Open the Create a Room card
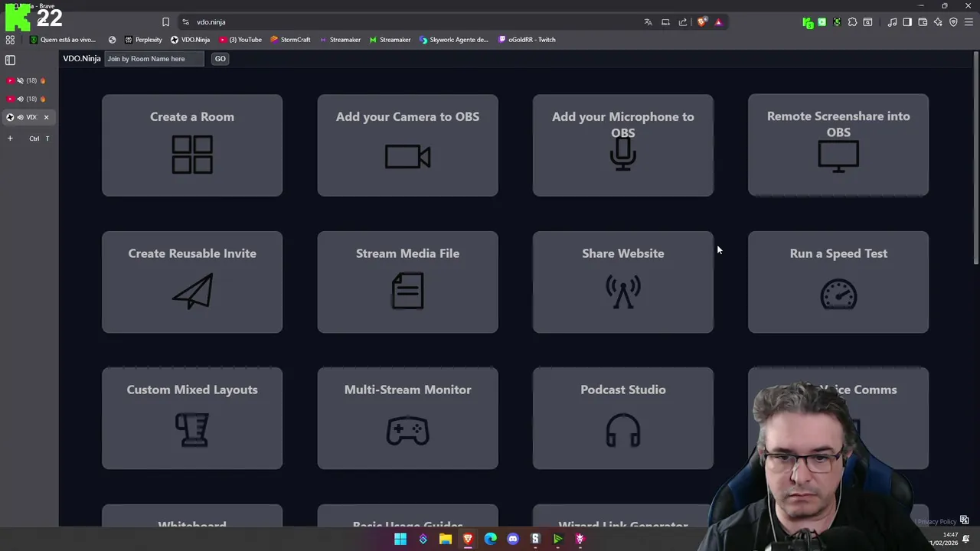Image resolution: width=980 pixels, height=551 pixels. [192, 145]
